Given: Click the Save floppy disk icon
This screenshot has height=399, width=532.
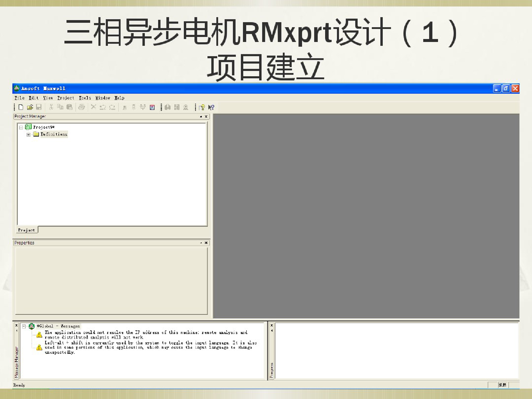Looking at the screenshot, I should (x=39, y=107).
